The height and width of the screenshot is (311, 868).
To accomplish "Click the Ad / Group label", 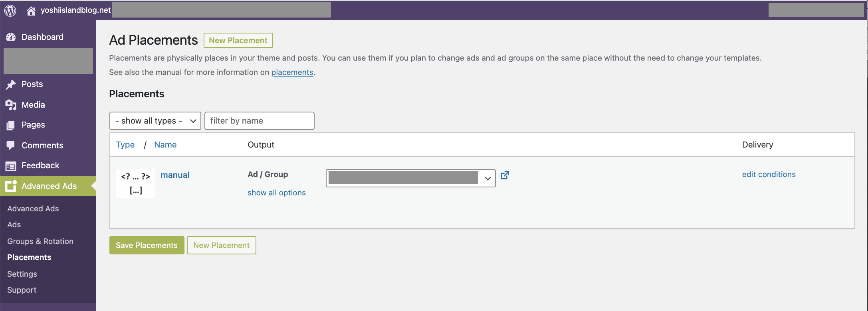I will tap(268, 175).
